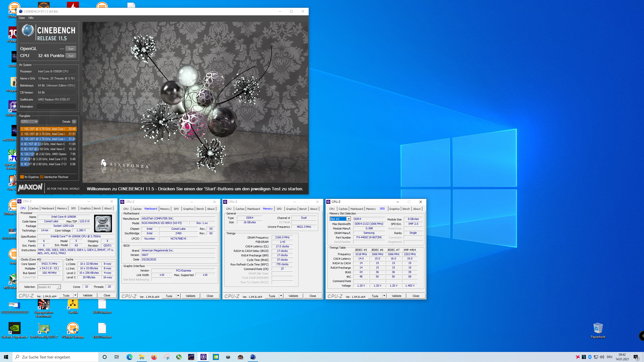
Task: Select the 430011.hwbot file on desktop
Action: click(x=102, y=331)
